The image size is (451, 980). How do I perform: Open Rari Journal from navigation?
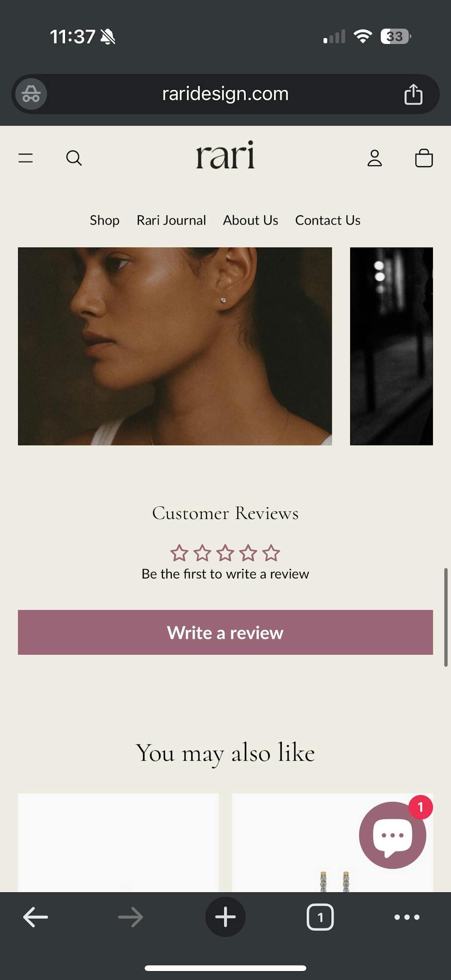171,220
